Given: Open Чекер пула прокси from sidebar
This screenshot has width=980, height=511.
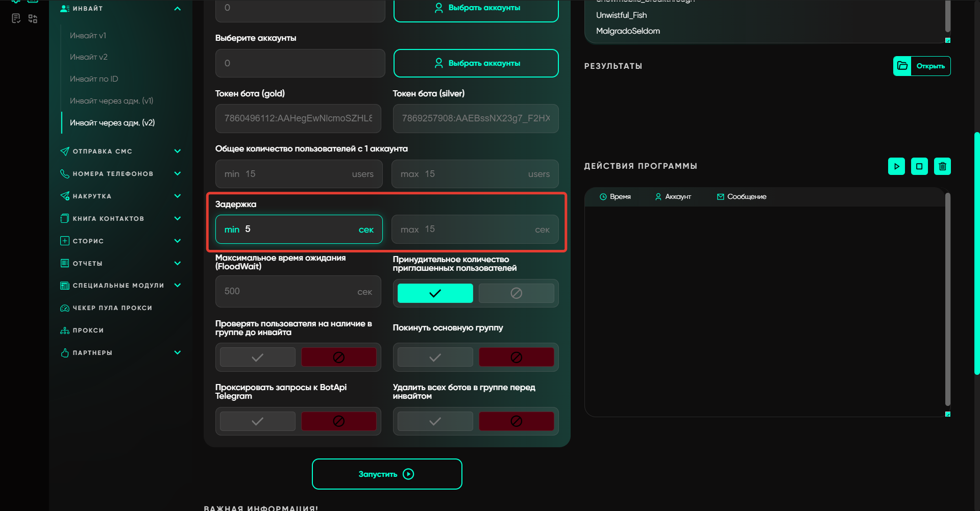Looking at the screenshot, I should [112, 308].
